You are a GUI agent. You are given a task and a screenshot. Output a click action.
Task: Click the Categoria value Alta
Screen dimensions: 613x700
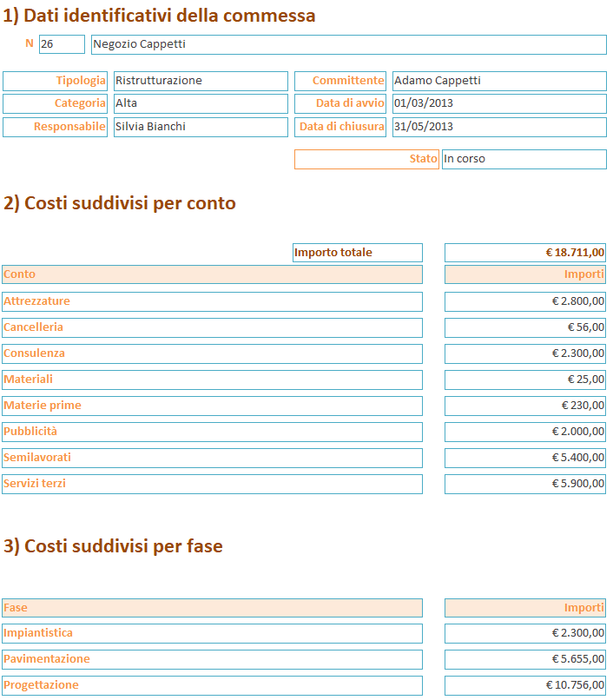[x=201, y=103]
